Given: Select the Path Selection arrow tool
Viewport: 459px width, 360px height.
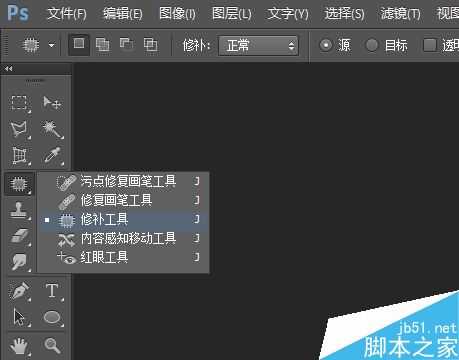Looking at the screenshot, I should coord(19,317).
